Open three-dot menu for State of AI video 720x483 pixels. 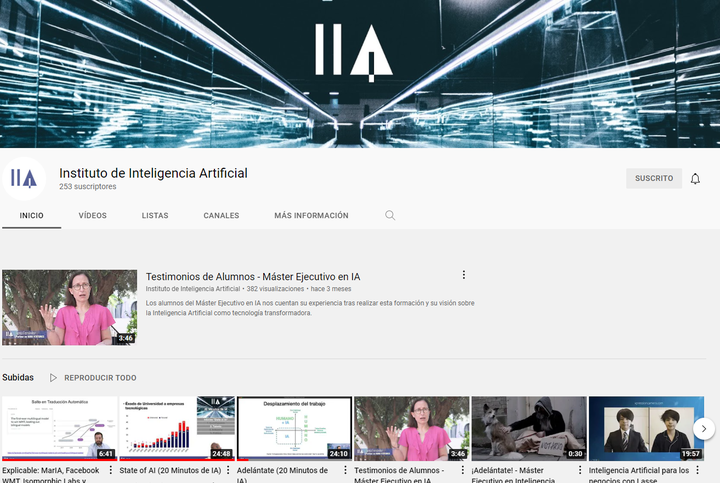click(228, 470)
